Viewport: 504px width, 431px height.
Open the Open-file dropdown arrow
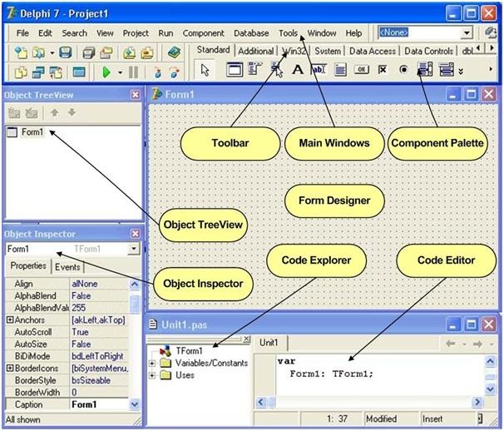[x=52, y=53]
